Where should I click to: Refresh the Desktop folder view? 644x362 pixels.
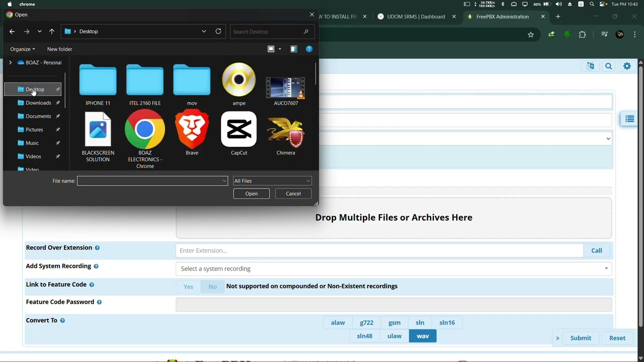point(218,31)
